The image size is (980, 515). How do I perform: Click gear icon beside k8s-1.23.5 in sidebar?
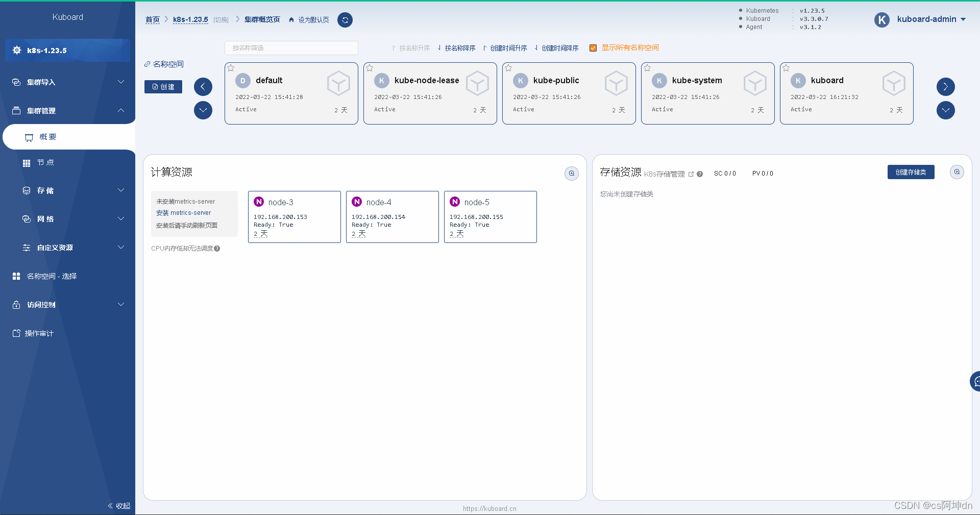(x=17, y=50)
